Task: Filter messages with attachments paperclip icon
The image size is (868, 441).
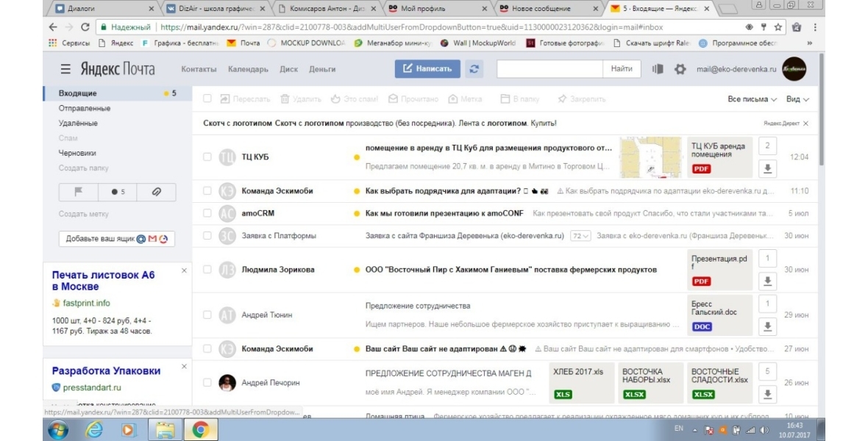Action: (x=156, y=192)
